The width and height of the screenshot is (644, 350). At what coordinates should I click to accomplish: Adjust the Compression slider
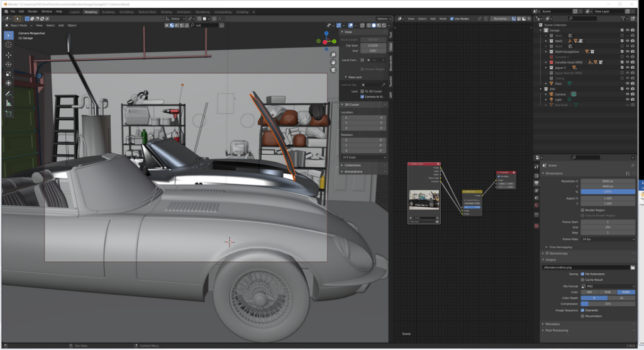608,303
